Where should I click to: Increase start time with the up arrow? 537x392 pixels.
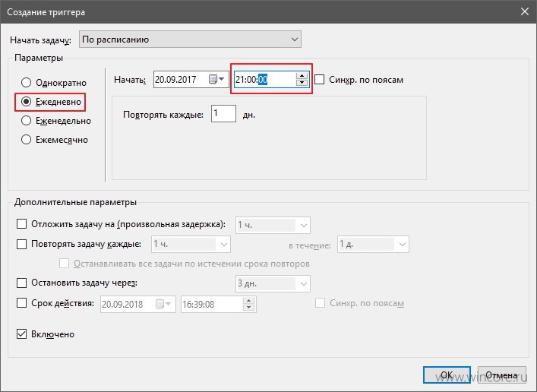302,76
